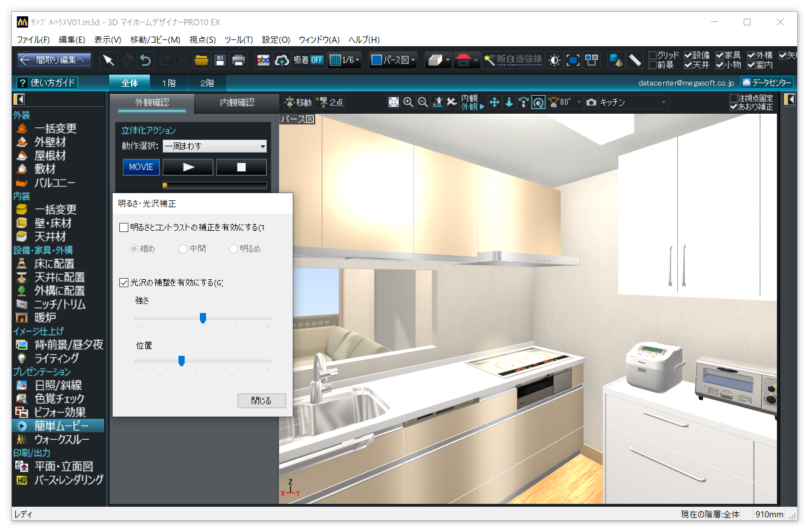809x532 pixels.
Task: Click the save floppy disk icon
Action: (x=220, y=60)
